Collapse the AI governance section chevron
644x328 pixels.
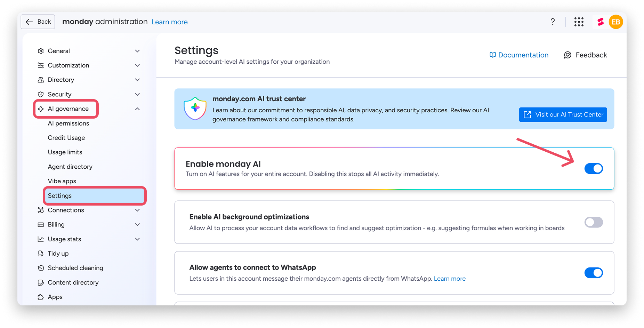tap(137, 109)
